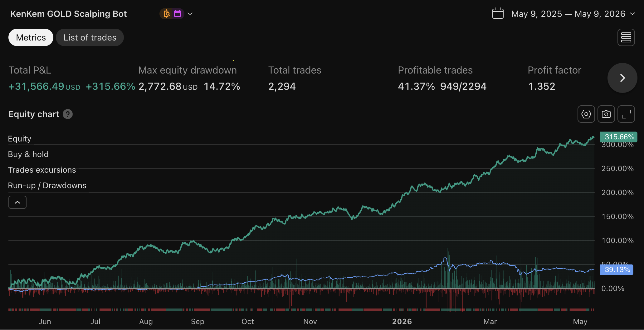Open the date range calendar icon
This screenshot has height=330, width=644.
[x=498, y=13]
